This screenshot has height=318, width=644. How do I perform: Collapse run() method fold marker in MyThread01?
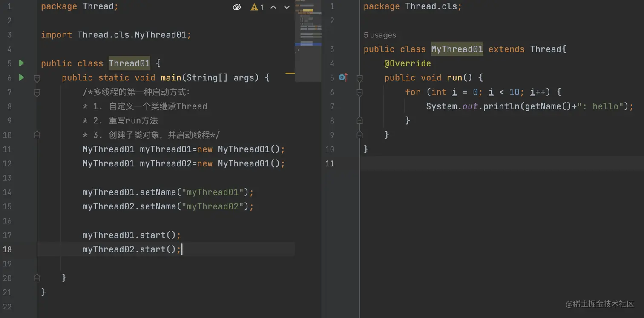359,78
